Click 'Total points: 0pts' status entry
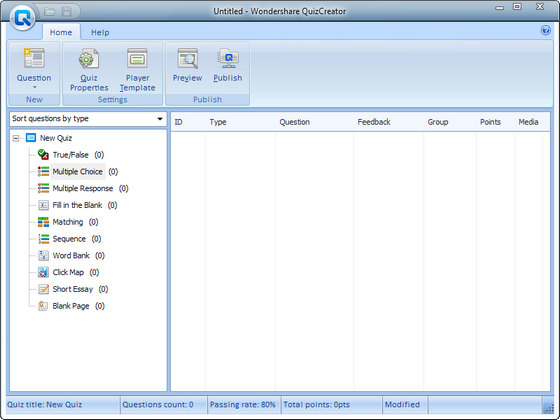This screenshot has height=420, width=560. [316, 405]
